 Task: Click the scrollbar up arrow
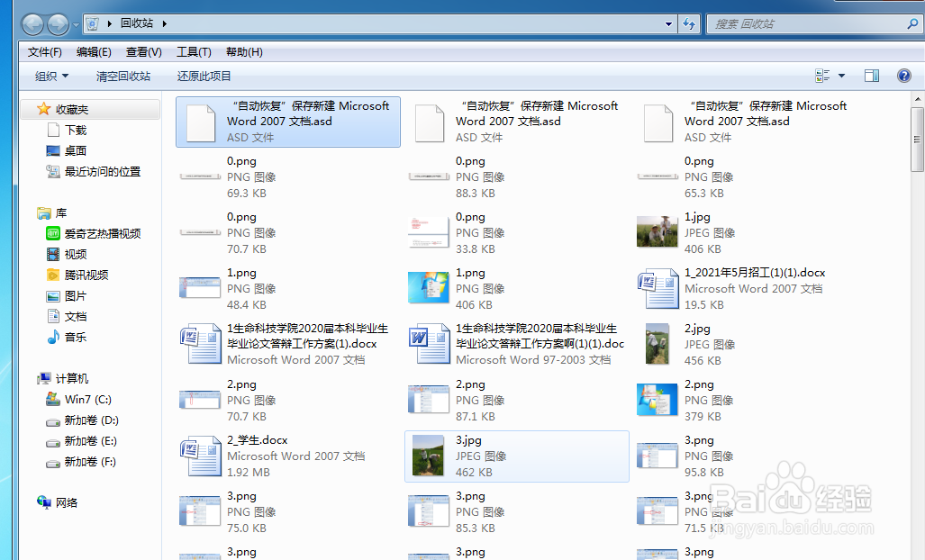(917, 98)
